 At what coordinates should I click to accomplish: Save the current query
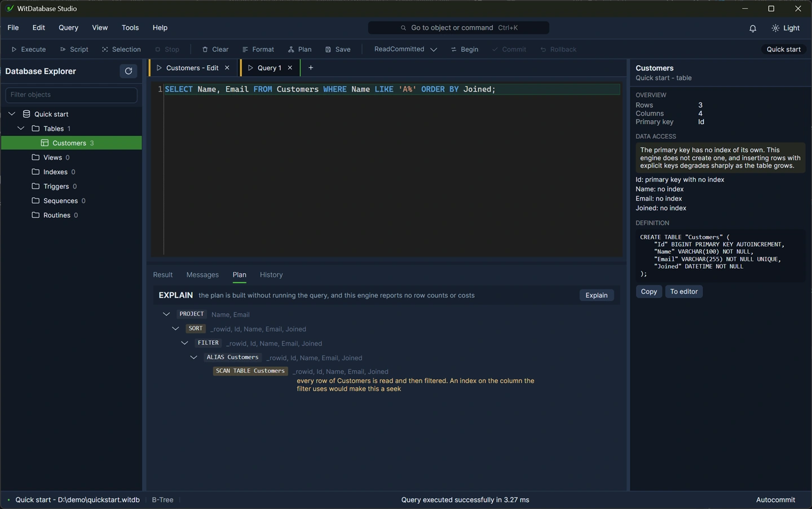click(338, 49)
